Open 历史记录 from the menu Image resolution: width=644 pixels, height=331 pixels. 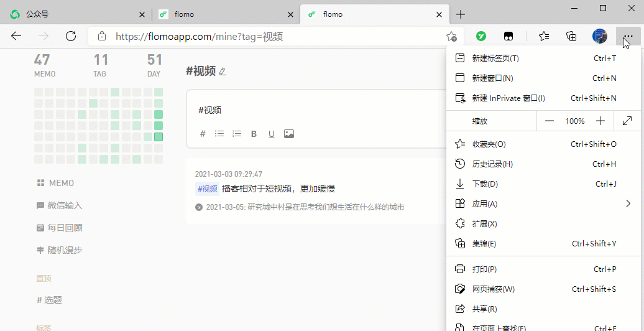tap(543, 164)
